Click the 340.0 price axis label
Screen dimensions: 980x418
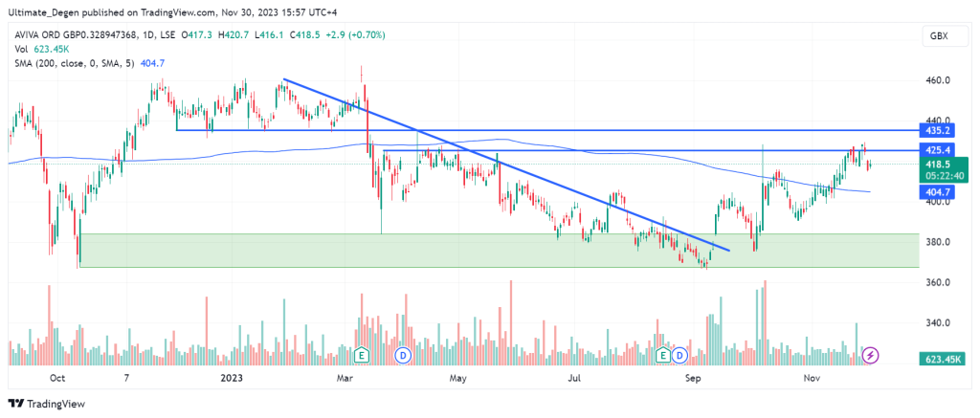click(x=940, y=323)
